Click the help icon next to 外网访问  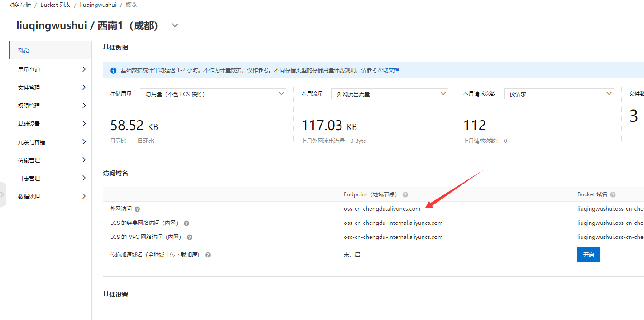tap(136, 208)
